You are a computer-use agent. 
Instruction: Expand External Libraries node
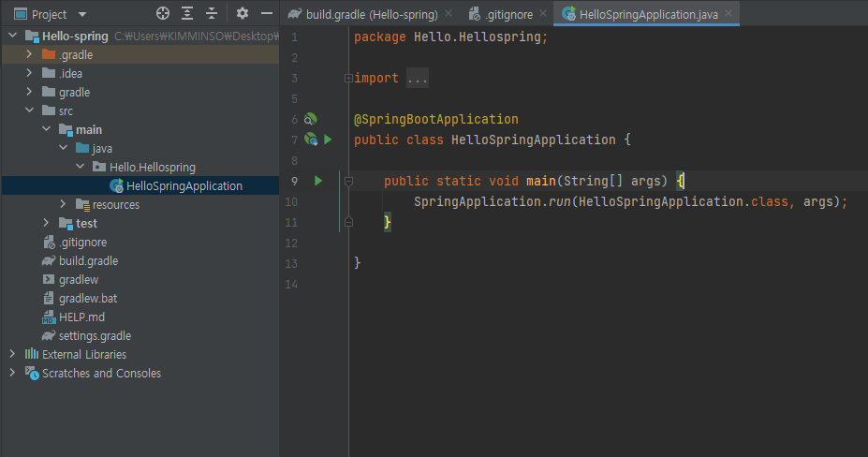click(x=12, y=354)
